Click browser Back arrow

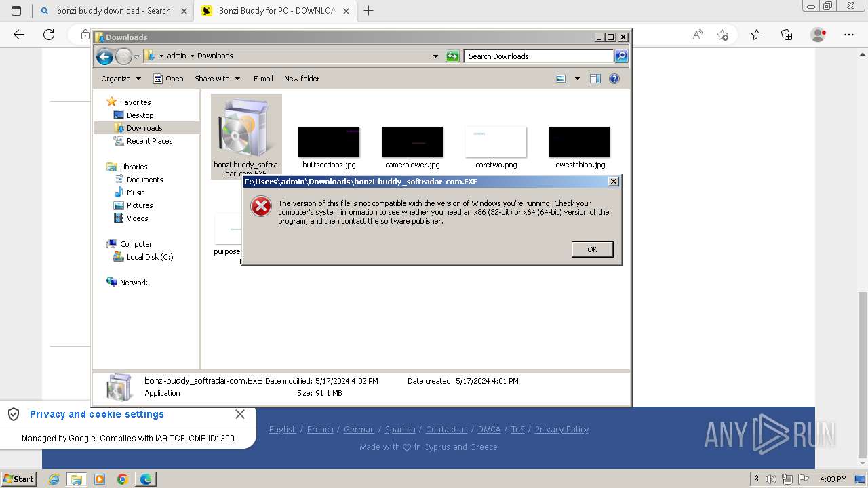click(x=19, y=35)
